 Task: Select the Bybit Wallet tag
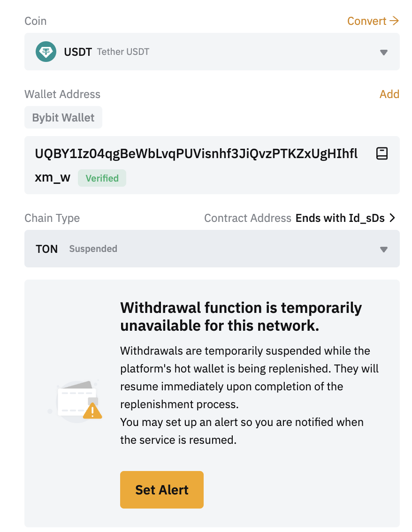(63, 118)
